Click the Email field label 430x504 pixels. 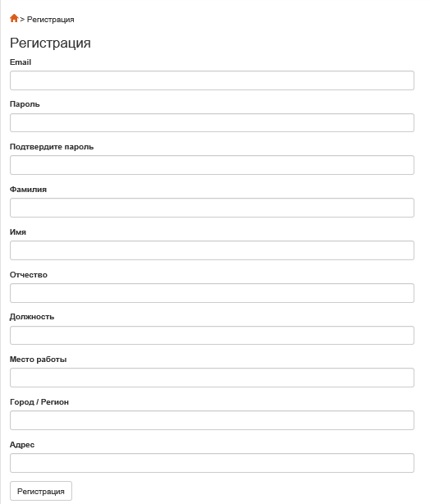[21, 62]
